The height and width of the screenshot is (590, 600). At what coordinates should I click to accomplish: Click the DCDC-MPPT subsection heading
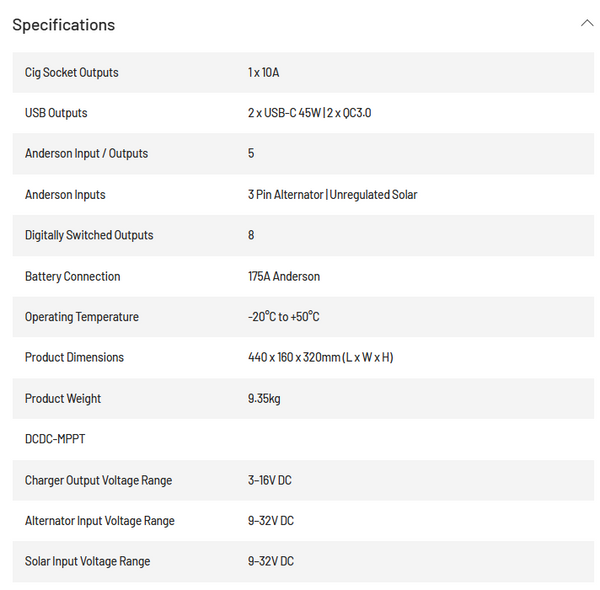[x=55, y=438]
